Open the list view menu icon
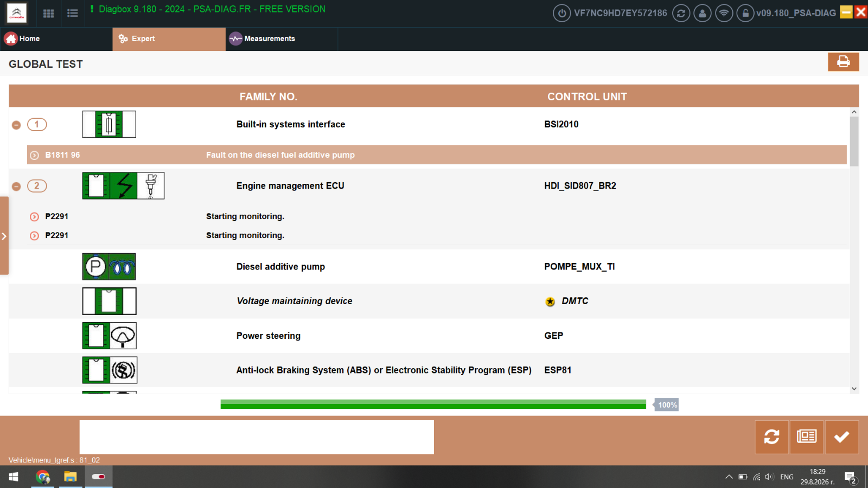The image size is (868, 488). (x=73, y=14)
